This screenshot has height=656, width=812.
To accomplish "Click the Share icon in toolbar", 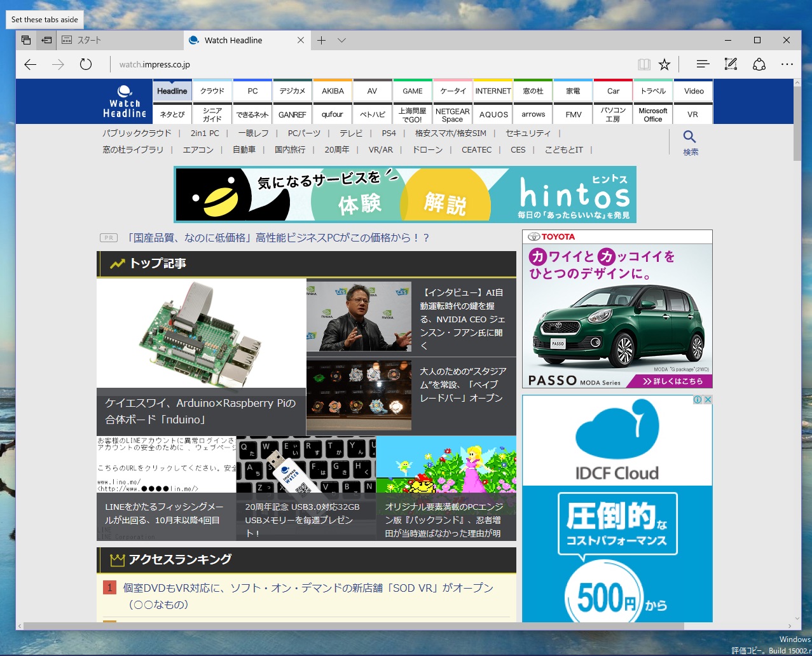I will (759, 64).
